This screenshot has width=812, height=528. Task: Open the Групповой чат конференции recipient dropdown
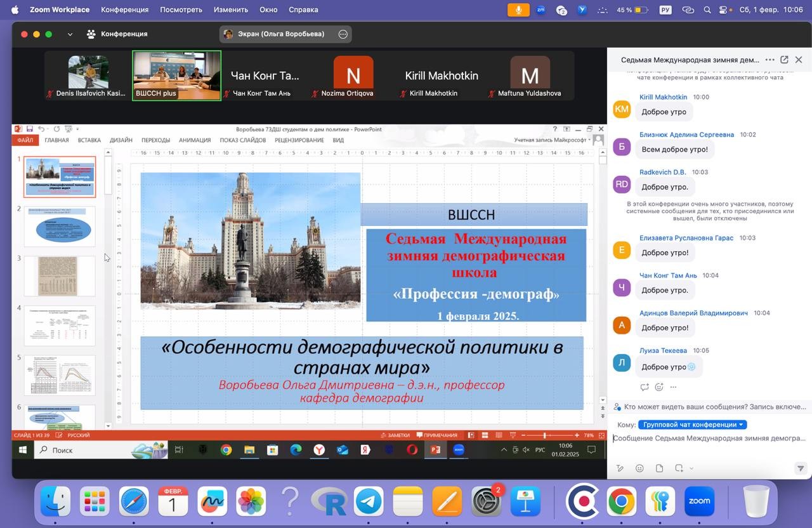tap(693, 424)
